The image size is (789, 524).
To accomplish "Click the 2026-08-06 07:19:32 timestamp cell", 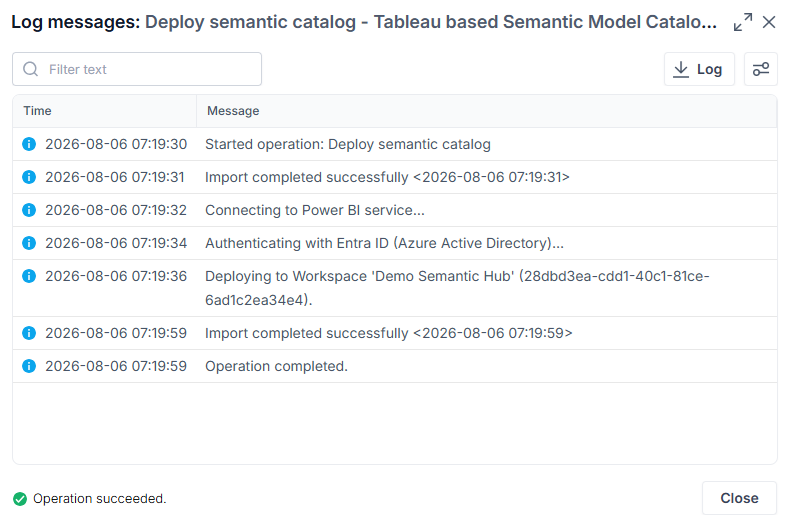I will tap(116, 210).
